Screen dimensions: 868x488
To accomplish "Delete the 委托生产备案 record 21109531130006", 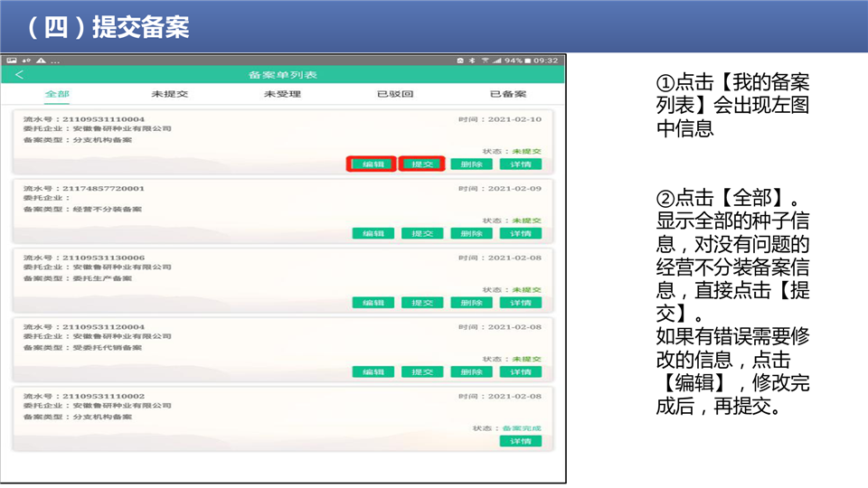I will (x=471, y=303).
